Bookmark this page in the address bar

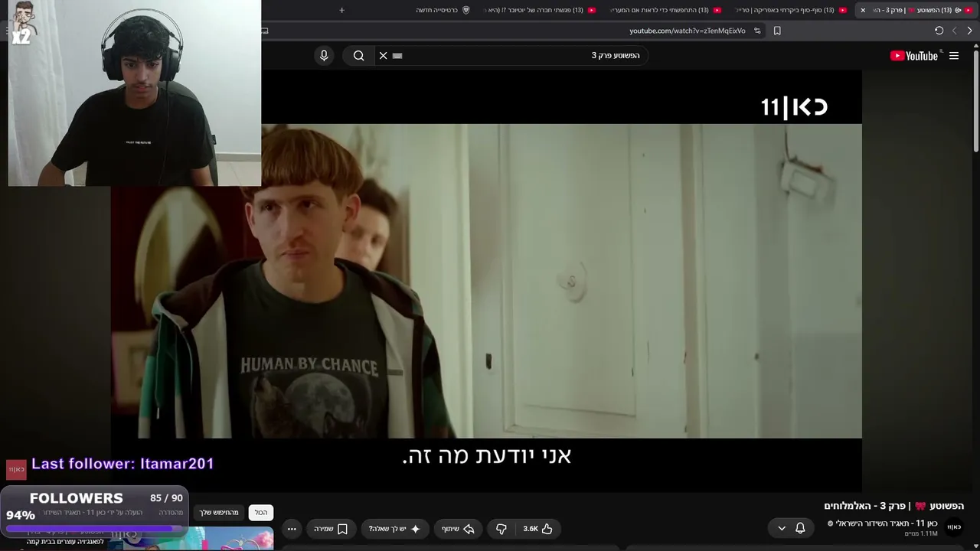[x=777, y=31]
